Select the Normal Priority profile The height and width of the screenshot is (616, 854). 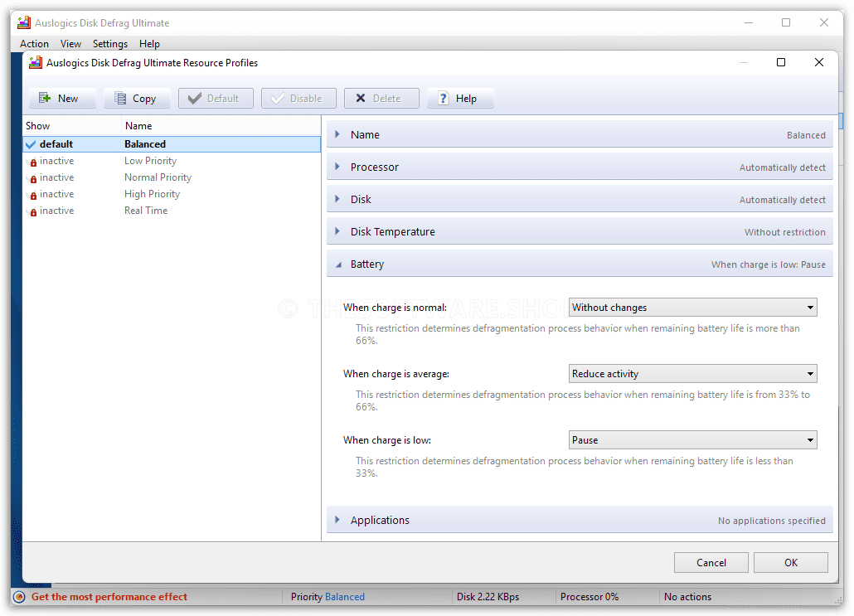click(172, 177)
